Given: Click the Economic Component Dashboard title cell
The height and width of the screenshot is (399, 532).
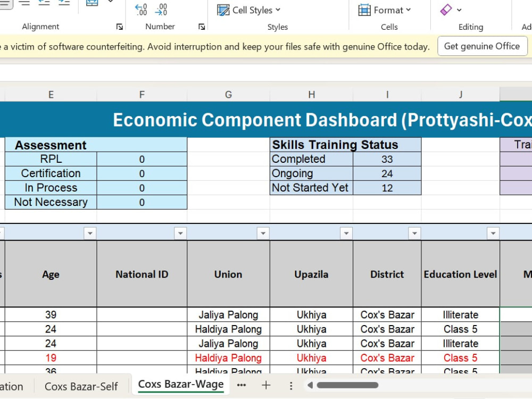Looking at the screenshot, I should tap(266, 120).
